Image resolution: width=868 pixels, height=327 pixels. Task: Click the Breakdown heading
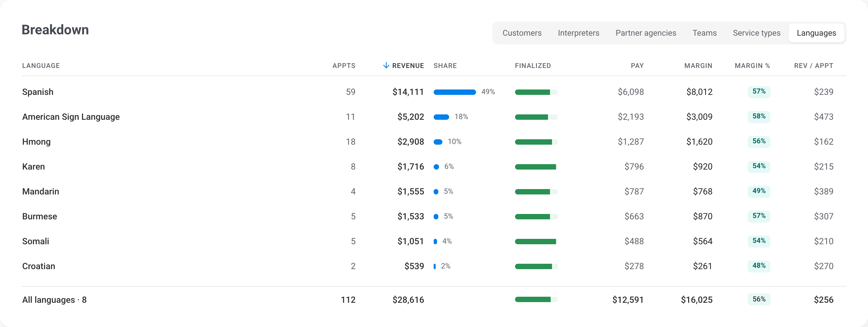click(x=55, y=30)
